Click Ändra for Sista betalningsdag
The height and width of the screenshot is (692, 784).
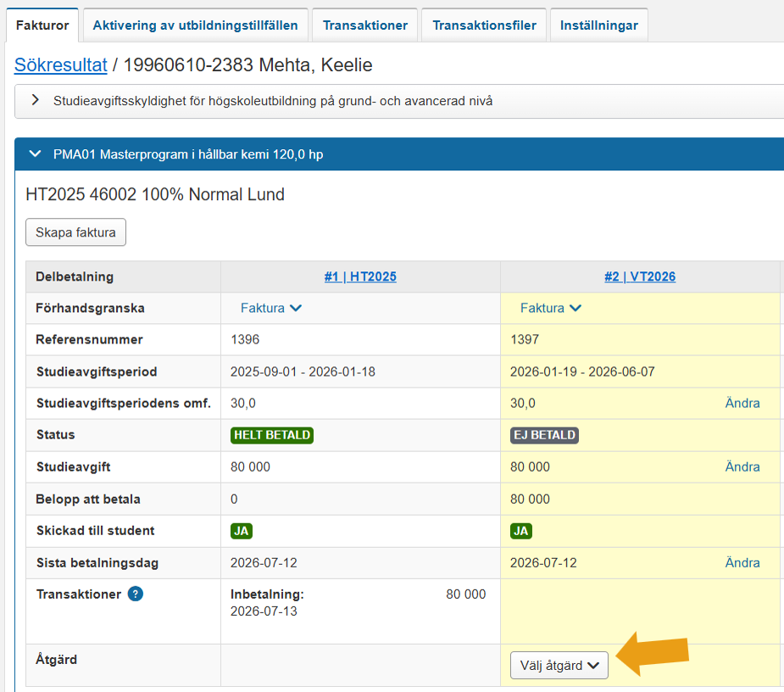[x=742, y=562]
